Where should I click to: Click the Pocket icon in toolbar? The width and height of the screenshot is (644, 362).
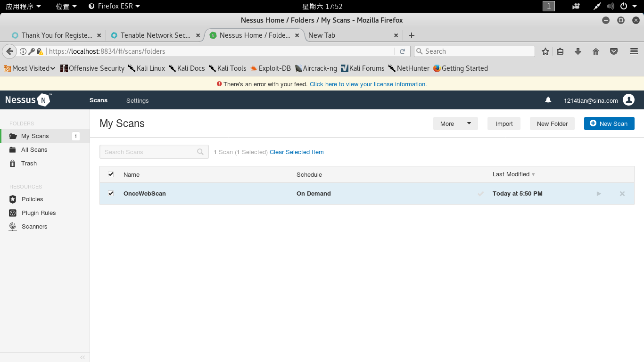pyautogui.click(x=614, y=51)
